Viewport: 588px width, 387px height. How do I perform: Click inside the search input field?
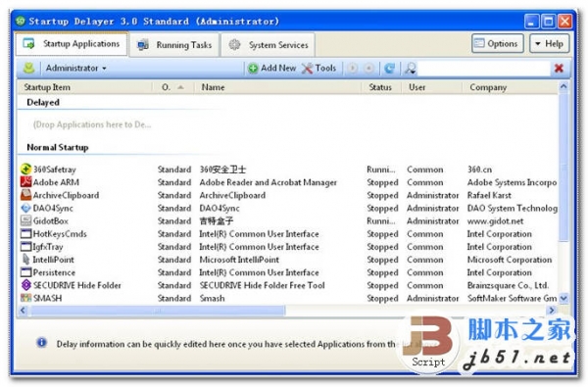(484, 69)
